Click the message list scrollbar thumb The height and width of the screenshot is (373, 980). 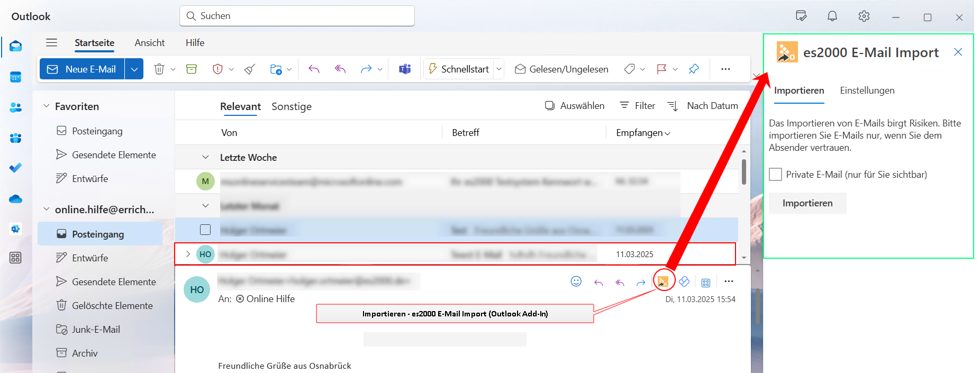pyautogui.click(x=744, y=172)
